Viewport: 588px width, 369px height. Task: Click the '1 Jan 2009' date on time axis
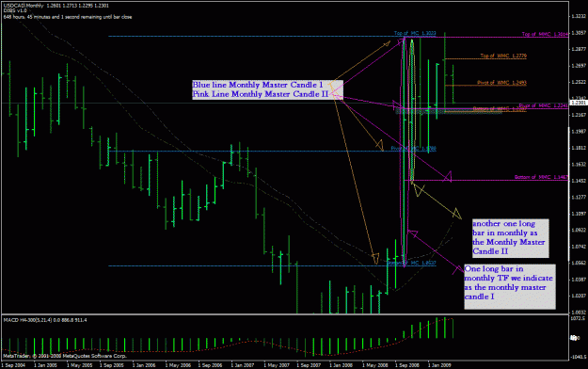click(x=439, y=365)
